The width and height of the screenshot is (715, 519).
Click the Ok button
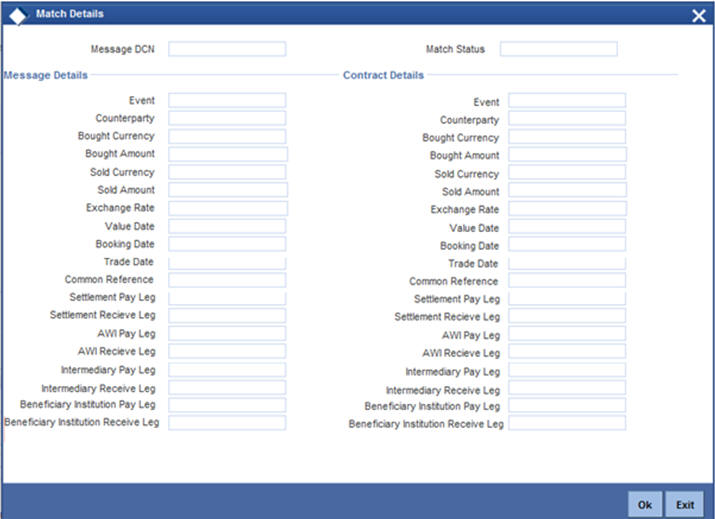pyautogui.click(x=645, y=504)
